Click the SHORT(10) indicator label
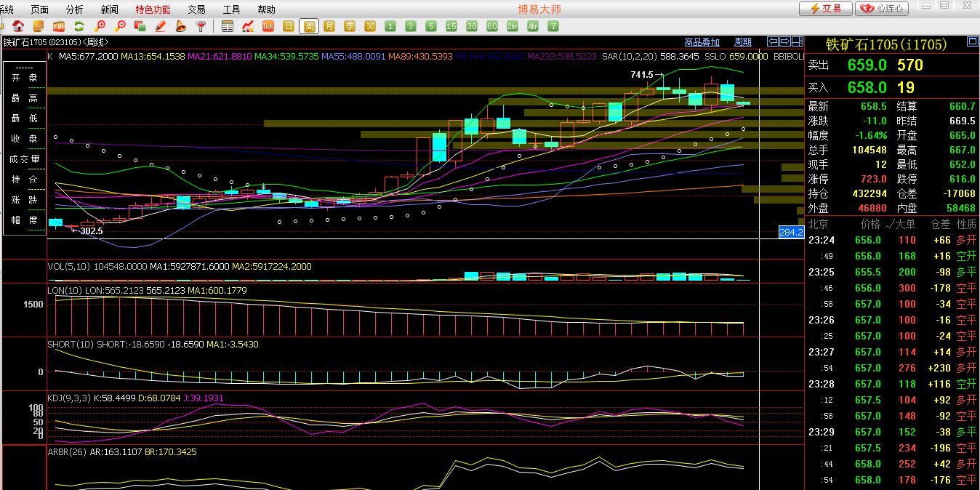Screen dimensions: 980x490 click(71, 344)
